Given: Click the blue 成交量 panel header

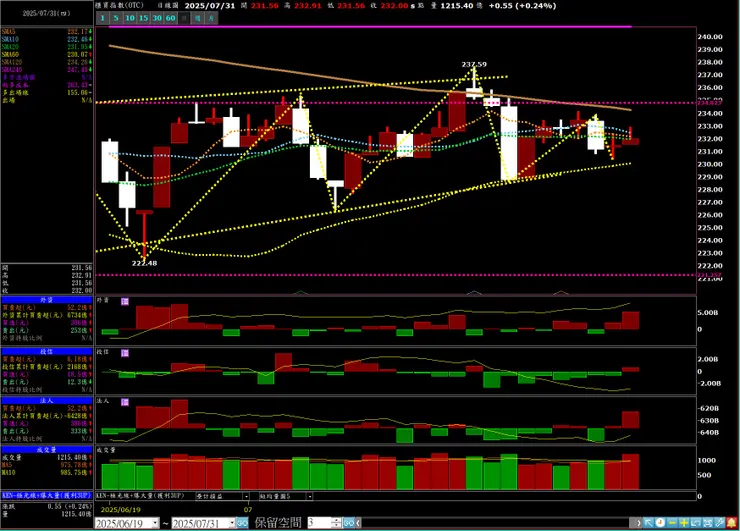Looking at the screenshot, I should pyautogui.click(x=46, y=450).
